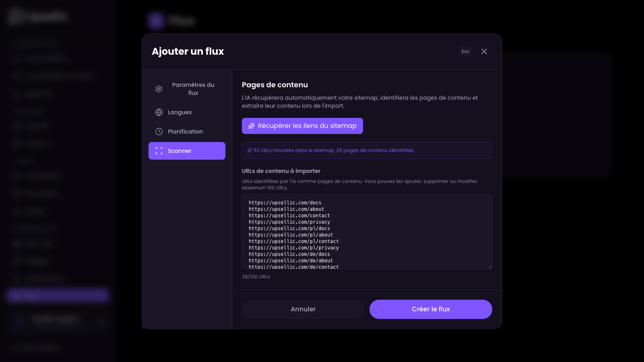The width and height of the screenshot is (644, 362).
Task: Dismiss the Ajouter un flux modal via the X
Action: point(484,51)
